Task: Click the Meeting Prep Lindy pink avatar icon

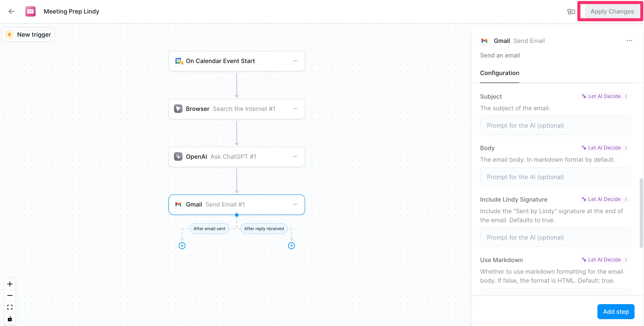Action: [30, 11]
